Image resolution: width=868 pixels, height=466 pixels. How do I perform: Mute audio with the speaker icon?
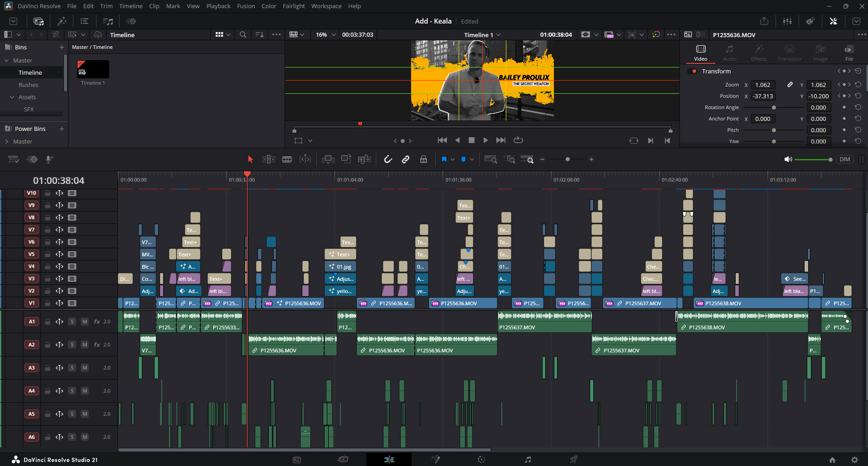[788, 159]
